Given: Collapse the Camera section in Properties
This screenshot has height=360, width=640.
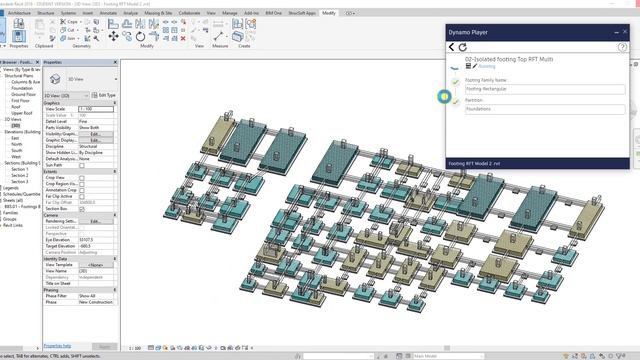Looking at the screenshot, I should pyautogui.click(x=115, y=215).
